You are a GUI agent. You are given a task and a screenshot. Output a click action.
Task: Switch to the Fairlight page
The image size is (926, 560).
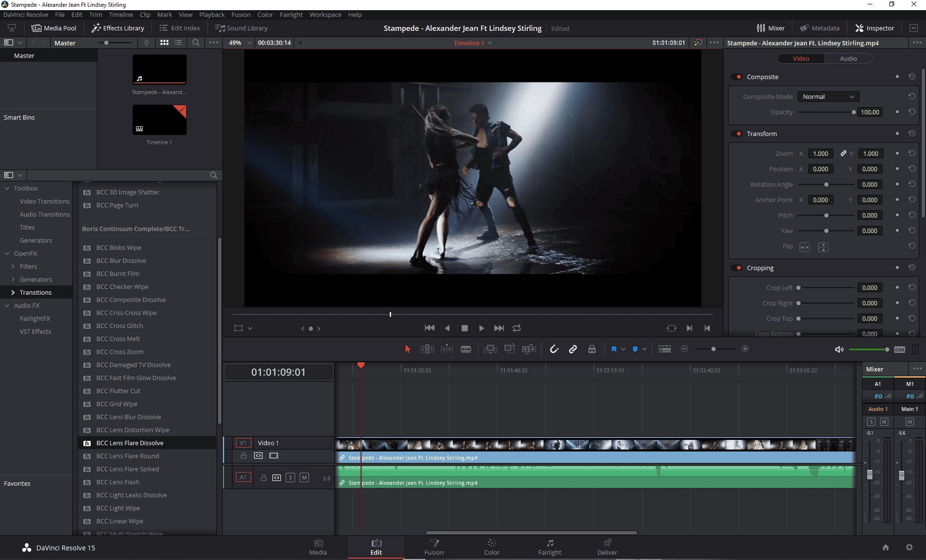549,547
